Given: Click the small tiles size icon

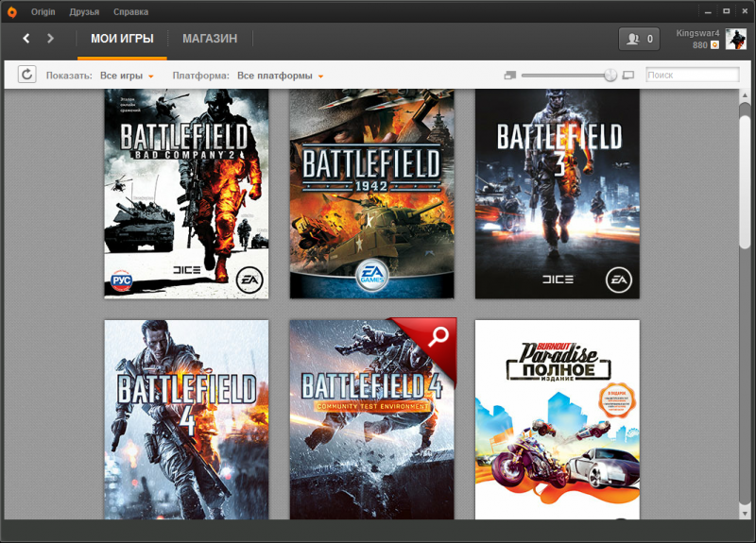Looking at the screenshot, I should click(x=510, y=75).
